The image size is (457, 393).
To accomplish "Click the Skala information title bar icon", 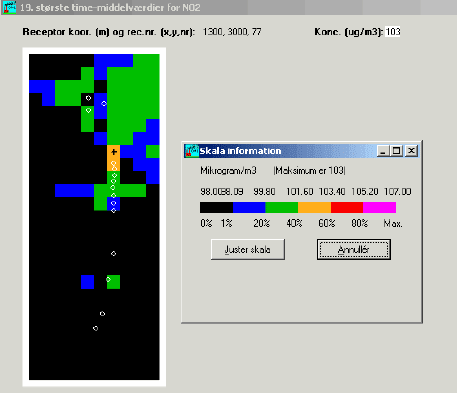I will [192, 151].
